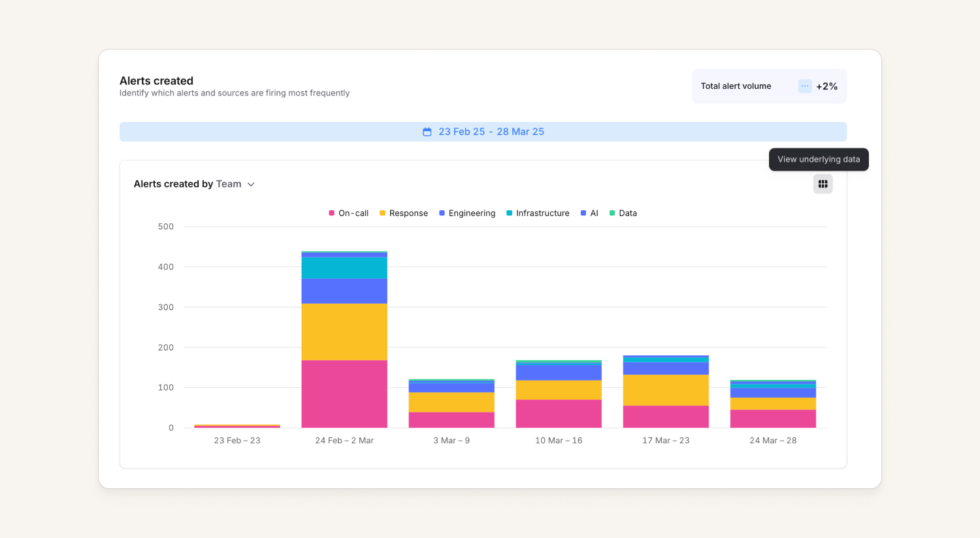Image resolution: width=980 pixels, height=538 pixels.
Task: Click the Engineering segment of 10 Mar – 16 bar
Action: click(x=559, y=372)
